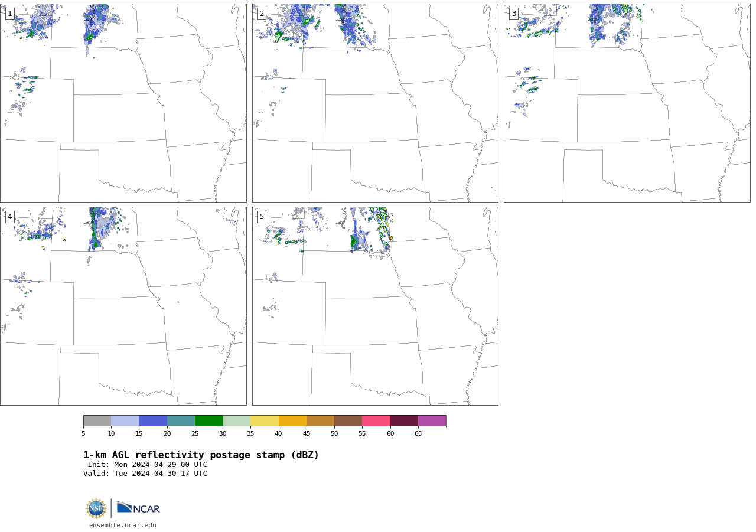Click the '1-km AGL reflectivity postage stamp (dBZ)' title
This screenshot has width=756, height=532.
(201, 455)
